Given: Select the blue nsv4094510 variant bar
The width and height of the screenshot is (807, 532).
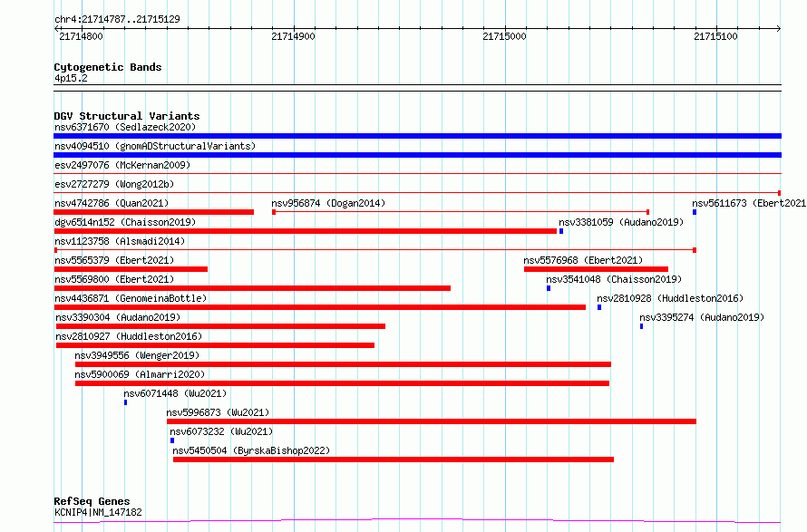Looking at the screenshot, I should (417, 155).
